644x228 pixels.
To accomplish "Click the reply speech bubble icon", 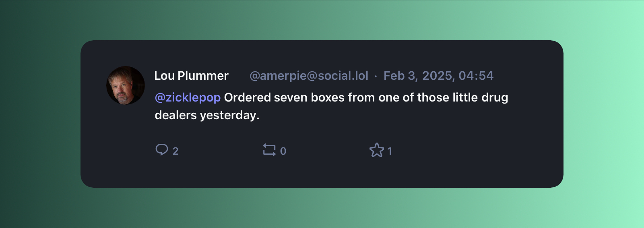I will point(162,149).
